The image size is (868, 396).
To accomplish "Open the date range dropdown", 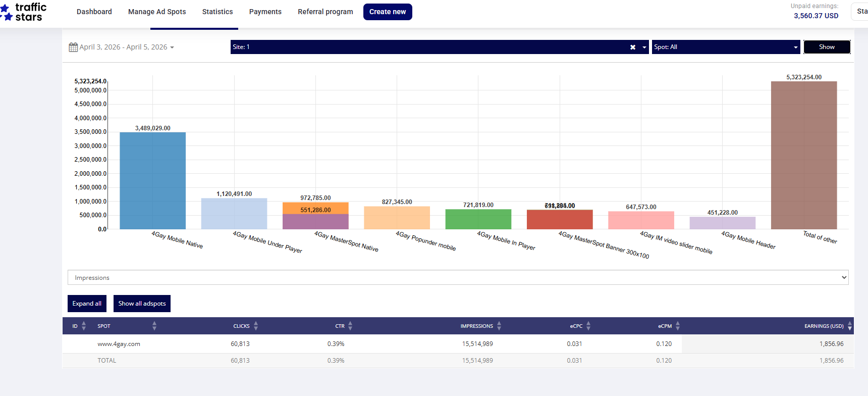I will 126,47.
